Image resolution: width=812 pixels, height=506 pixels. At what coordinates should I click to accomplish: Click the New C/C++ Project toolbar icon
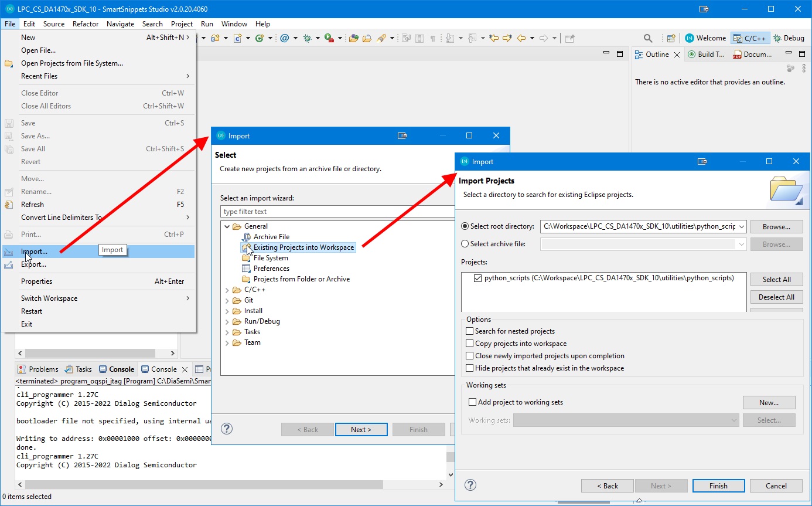[215, 38]
